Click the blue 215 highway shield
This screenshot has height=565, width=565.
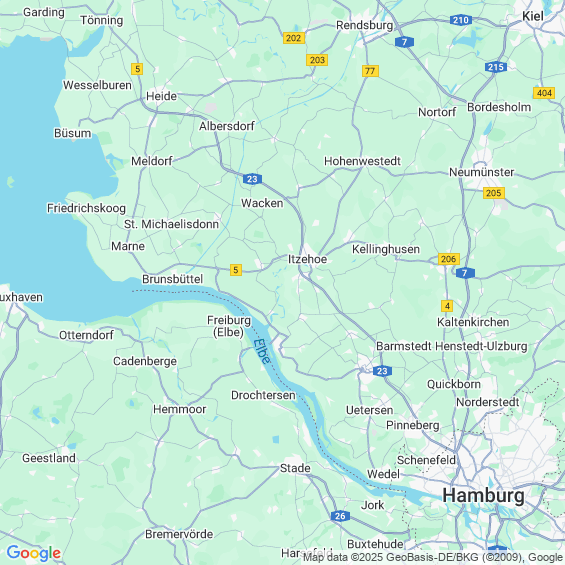coord(496,67)
